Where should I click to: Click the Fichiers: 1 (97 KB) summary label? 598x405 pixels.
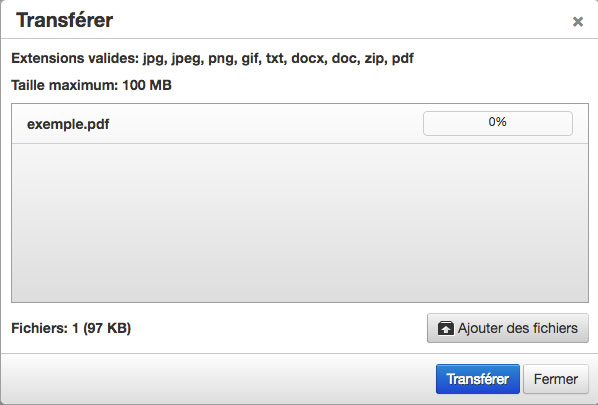point(71,328)
